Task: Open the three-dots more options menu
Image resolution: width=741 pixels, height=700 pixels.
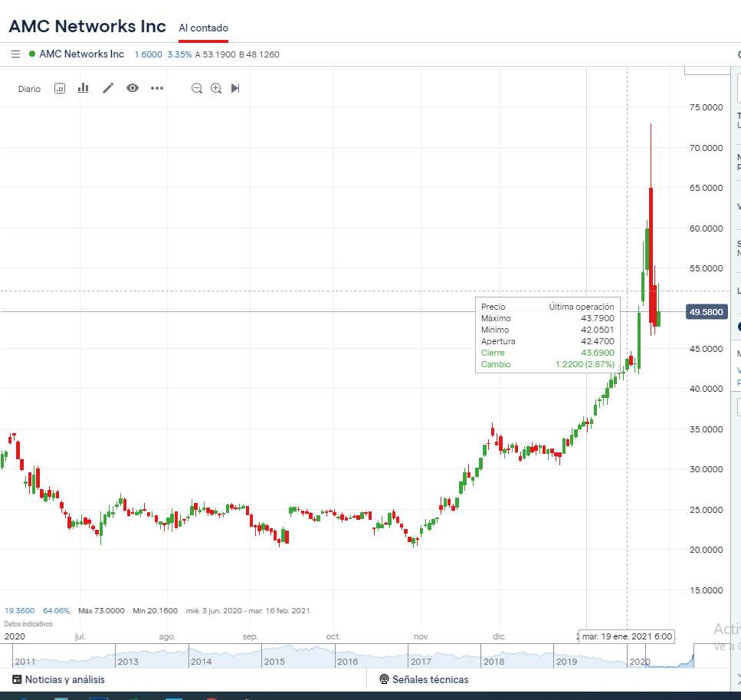Action: pyautogui.click(x=157, y=88)
